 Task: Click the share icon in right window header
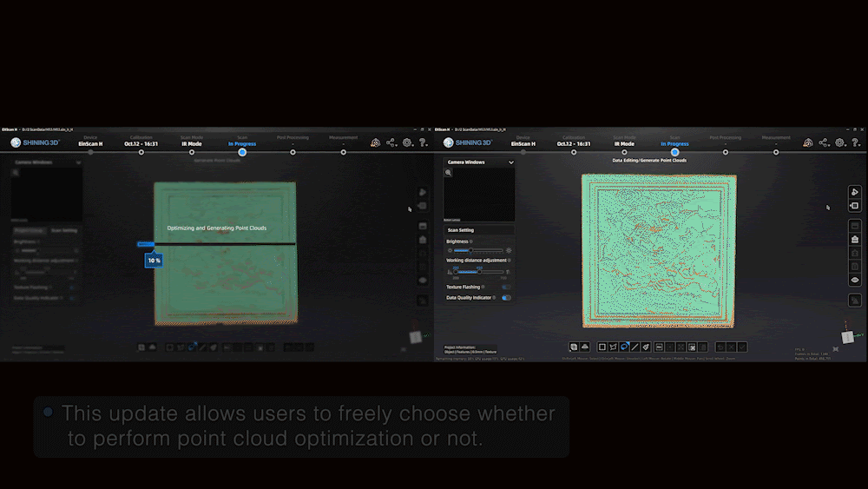coord(824,142)
